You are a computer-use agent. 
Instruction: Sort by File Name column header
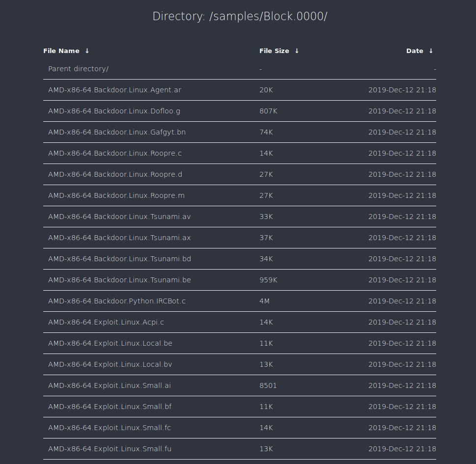(x=61, y=51)
